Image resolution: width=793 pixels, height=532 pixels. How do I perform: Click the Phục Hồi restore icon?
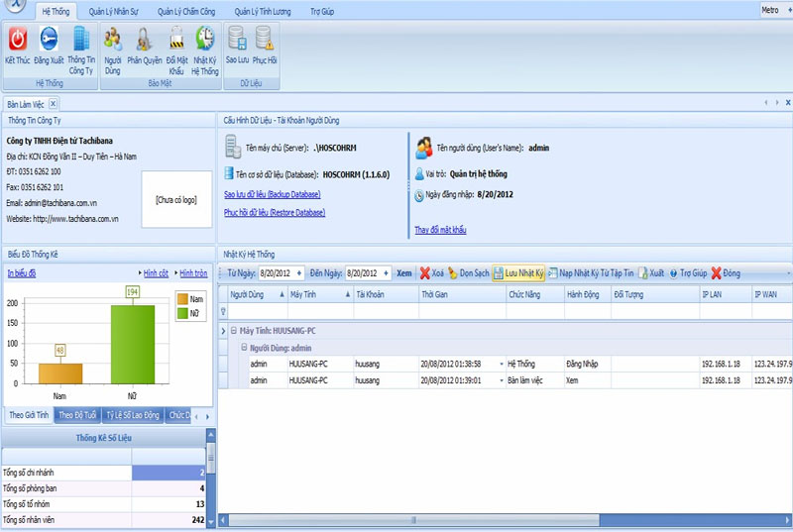pyautogui.click(x=265, y=39)
